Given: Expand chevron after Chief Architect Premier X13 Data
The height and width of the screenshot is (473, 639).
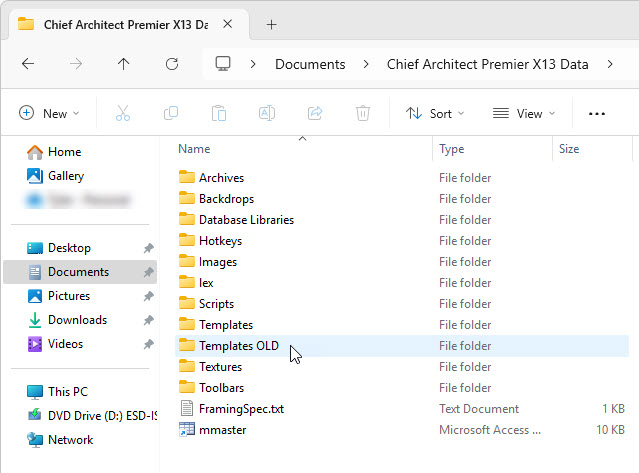Looking at the screenshot, I should tap(610, 64).
